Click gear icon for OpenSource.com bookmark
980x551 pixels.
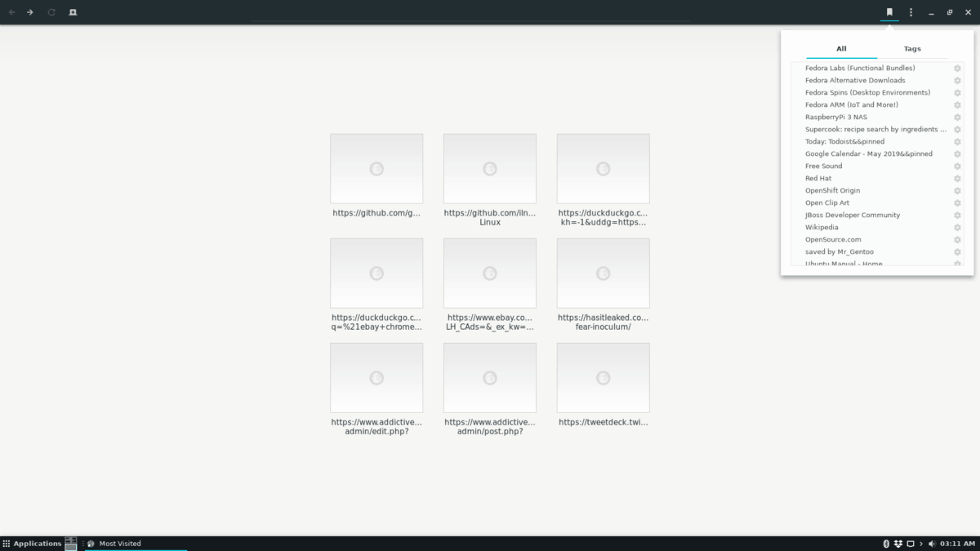pos(957,240)
